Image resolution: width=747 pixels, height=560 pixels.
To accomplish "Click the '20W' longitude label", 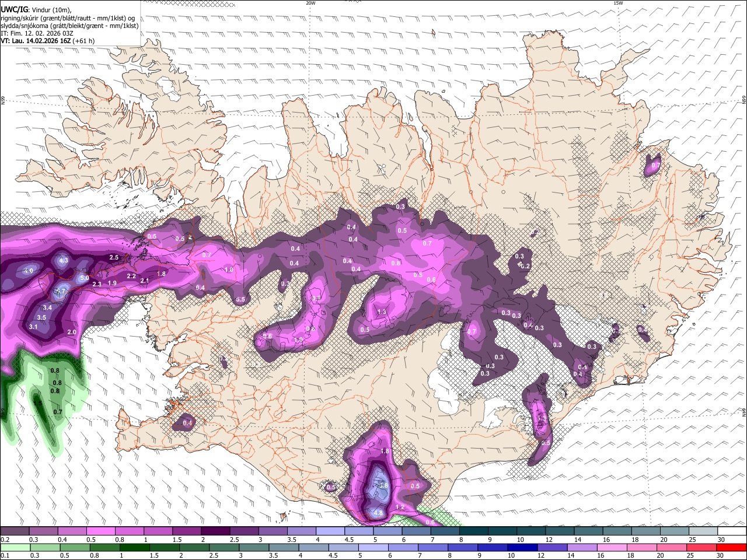I will (x=310, y=3).
